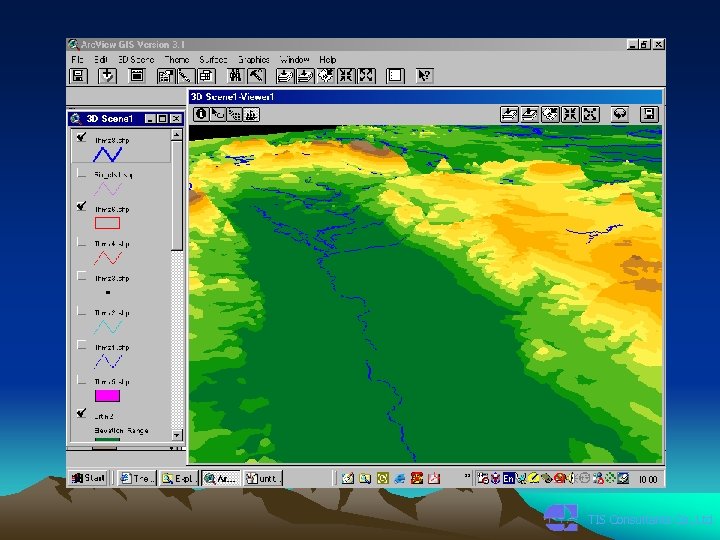The height and width of the screenshot is (540, 720).
Task: Click the magenta fill legend swatch
Action: [x=107, y=396]
